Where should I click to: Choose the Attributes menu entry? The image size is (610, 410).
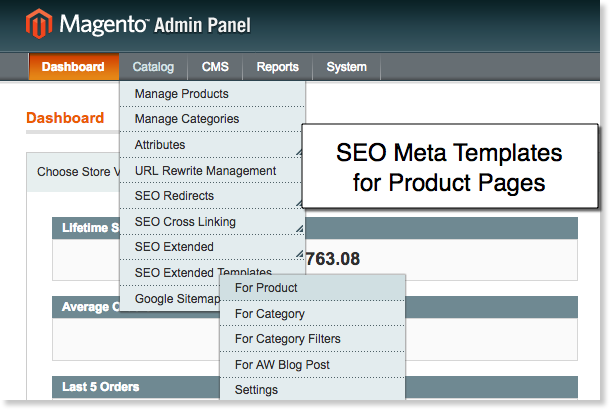(211, 145)
